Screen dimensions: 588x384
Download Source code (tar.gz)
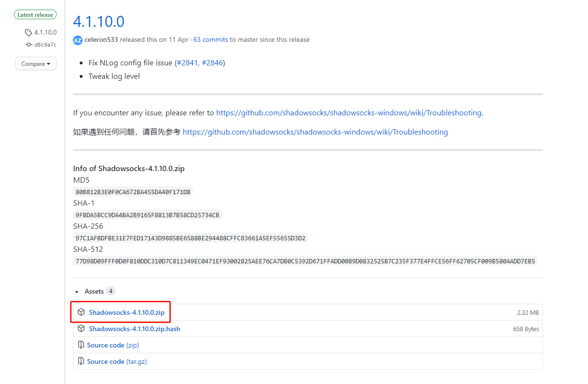tap(117, 361)
